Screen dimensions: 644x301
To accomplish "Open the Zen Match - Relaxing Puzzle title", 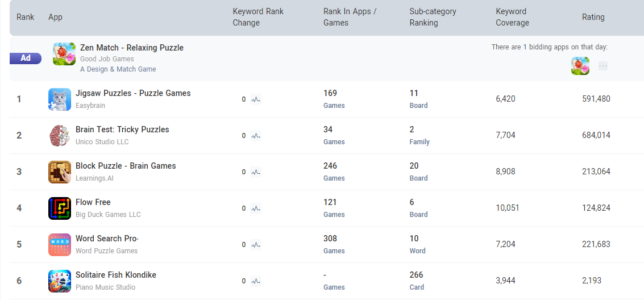I will [x=132, y=48].
